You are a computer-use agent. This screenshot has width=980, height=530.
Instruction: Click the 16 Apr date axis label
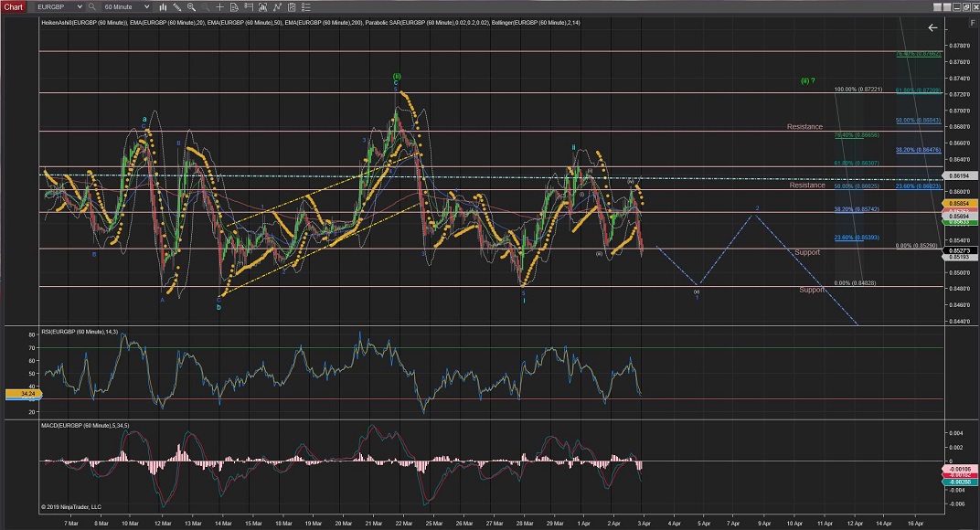coord(915,524)
